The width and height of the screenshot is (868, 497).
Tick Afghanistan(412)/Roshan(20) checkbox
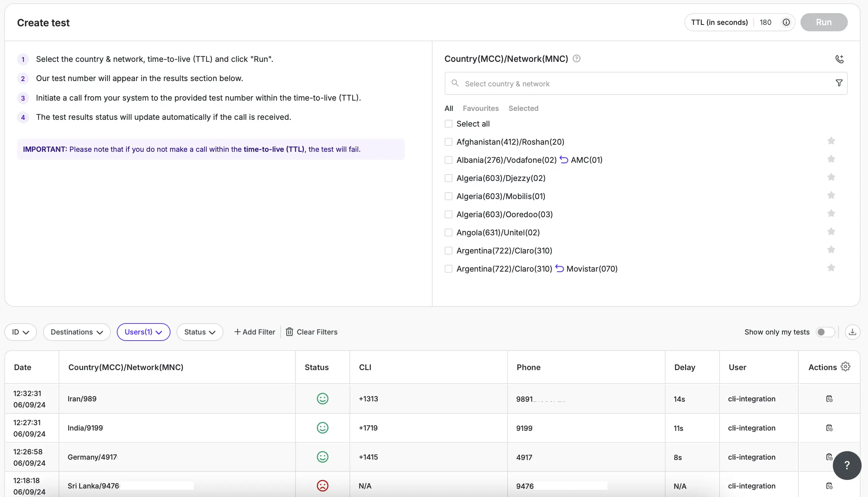click(449, 142)
